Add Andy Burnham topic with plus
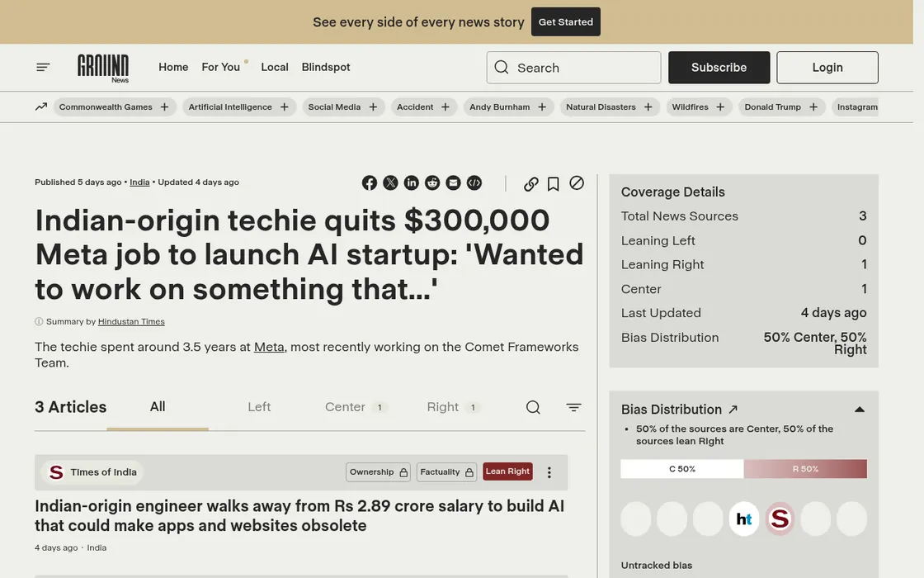 [x=542, y=107]
